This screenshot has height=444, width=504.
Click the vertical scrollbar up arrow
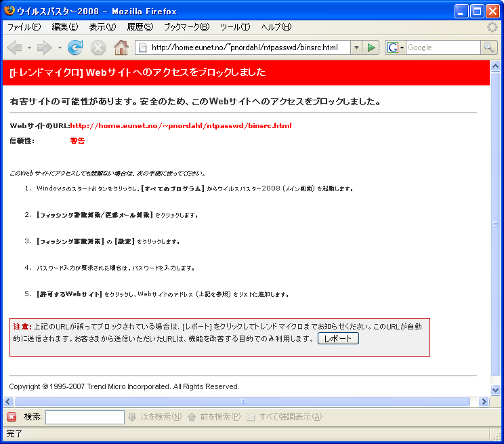click(x=495, y=66)
